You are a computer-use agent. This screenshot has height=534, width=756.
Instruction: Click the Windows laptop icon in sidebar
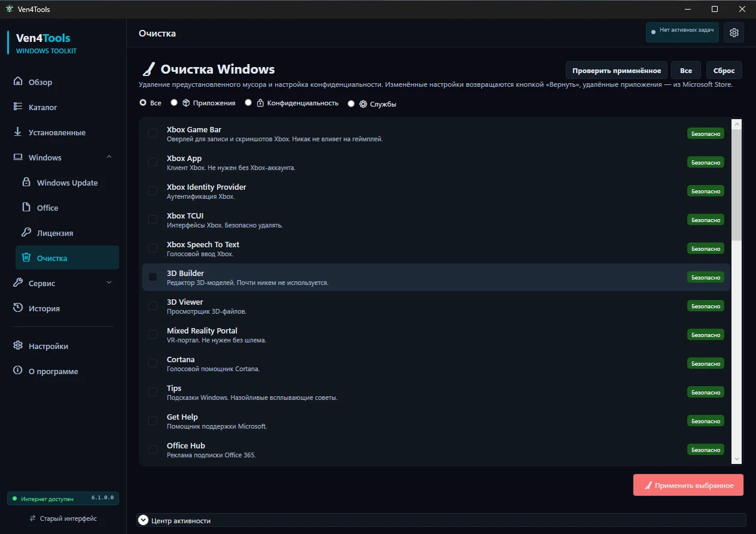(18, 157)
